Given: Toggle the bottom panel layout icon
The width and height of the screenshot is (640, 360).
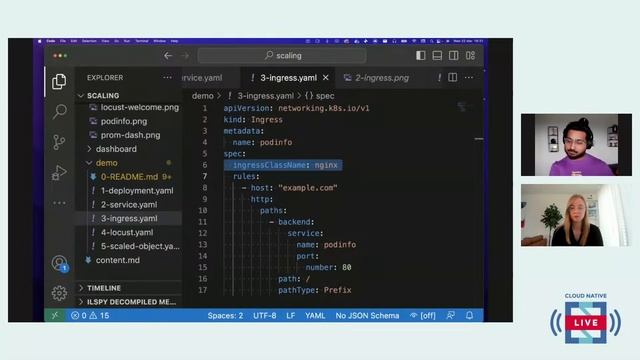Looking at the screenshot, I should tap(437, 56).
